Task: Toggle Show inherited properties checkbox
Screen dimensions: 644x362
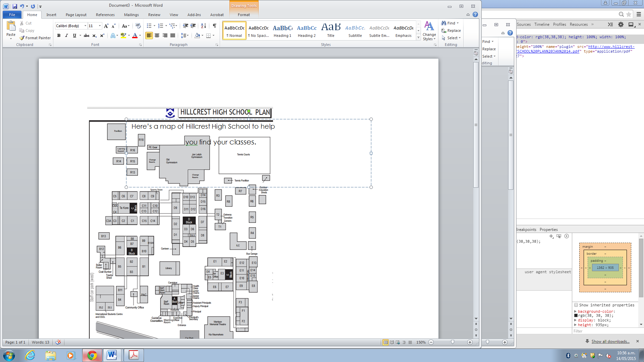Action: coord(576,305)
